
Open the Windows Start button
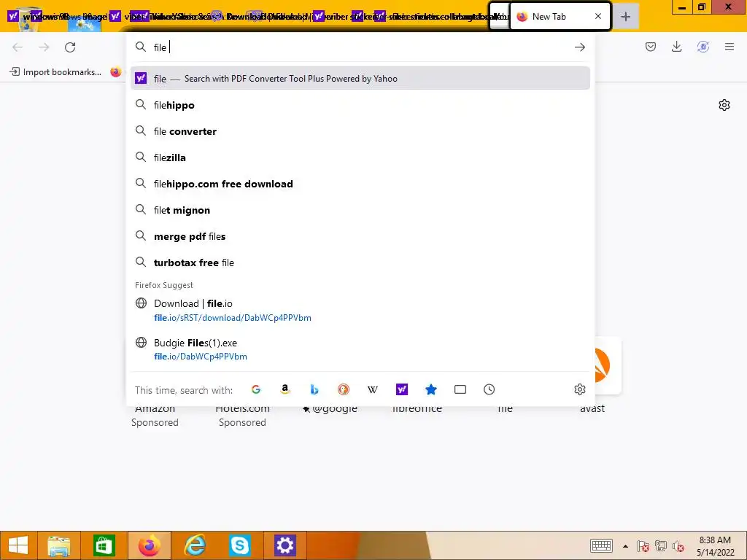[18, 545]
